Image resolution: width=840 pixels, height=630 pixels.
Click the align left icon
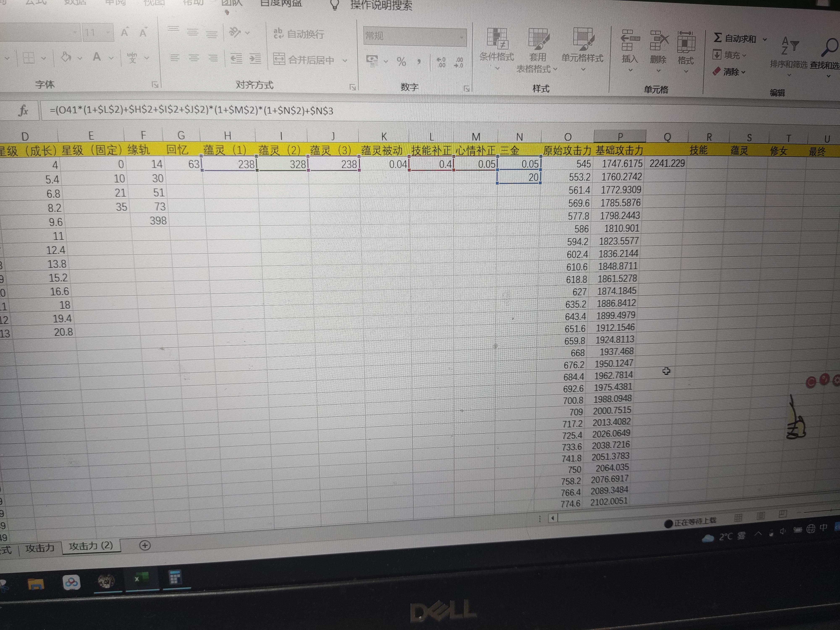click(175, 58)
